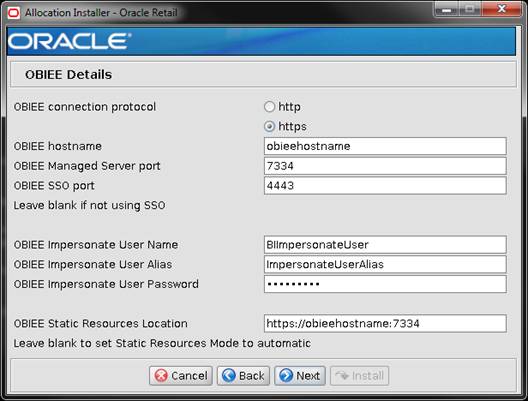The height and width of the screenshot is (401, 528).
Task: Click 'OBIEE Impersonate User Name' label
Action: click(96, 245)
